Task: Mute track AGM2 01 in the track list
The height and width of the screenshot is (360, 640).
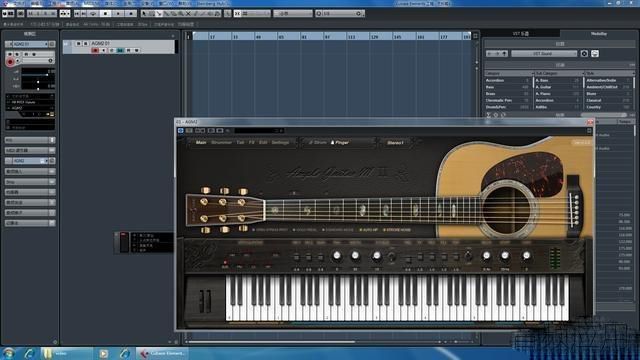Action: point(78,43)
